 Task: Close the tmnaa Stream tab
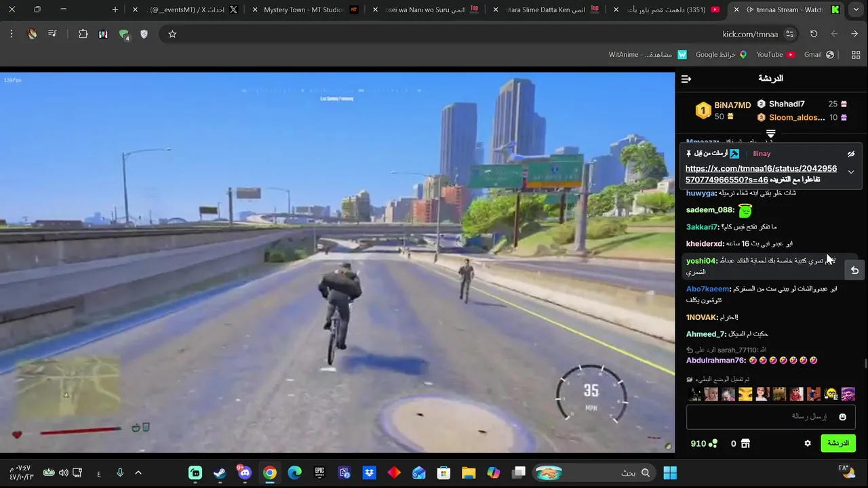pyautogui.click(x=736, y=9)
